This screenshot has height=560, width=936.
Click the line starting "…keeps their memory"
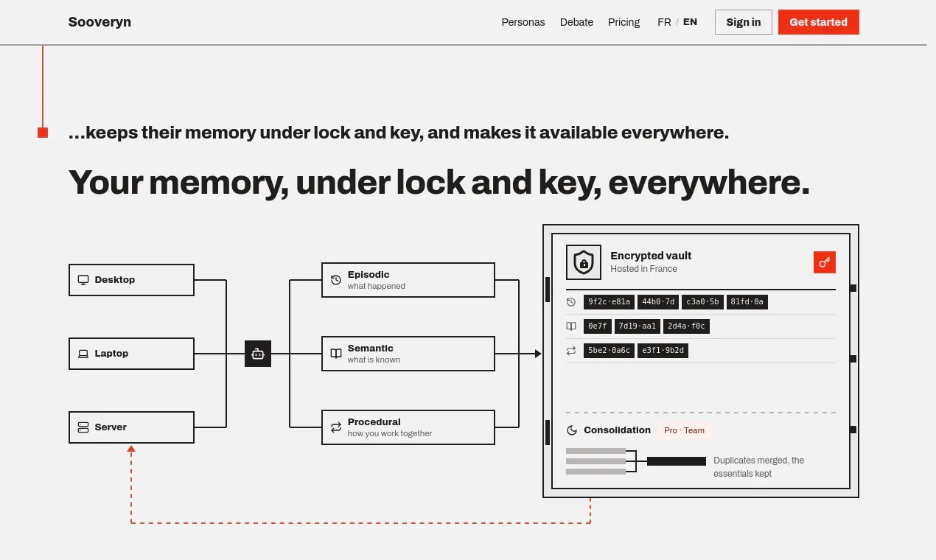click(398, 133)
